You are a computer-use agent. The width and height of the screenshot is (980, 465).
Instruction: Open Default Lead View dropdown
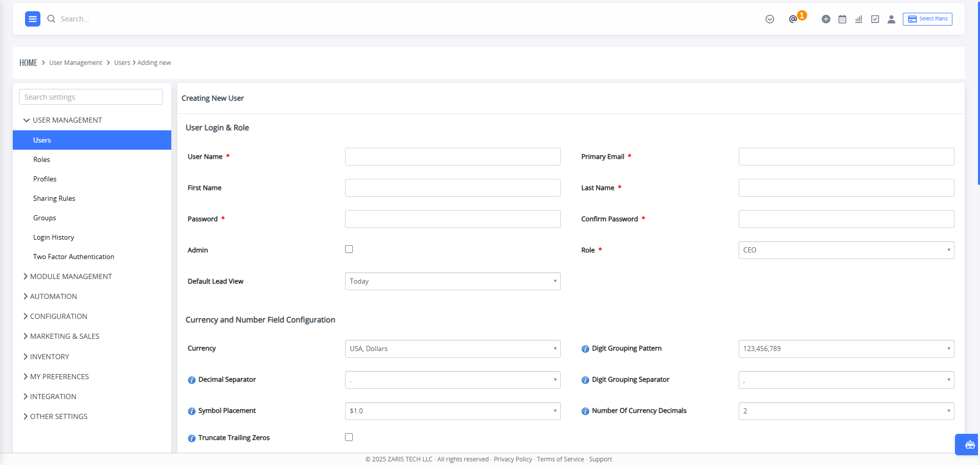click(x=452, y=281)
